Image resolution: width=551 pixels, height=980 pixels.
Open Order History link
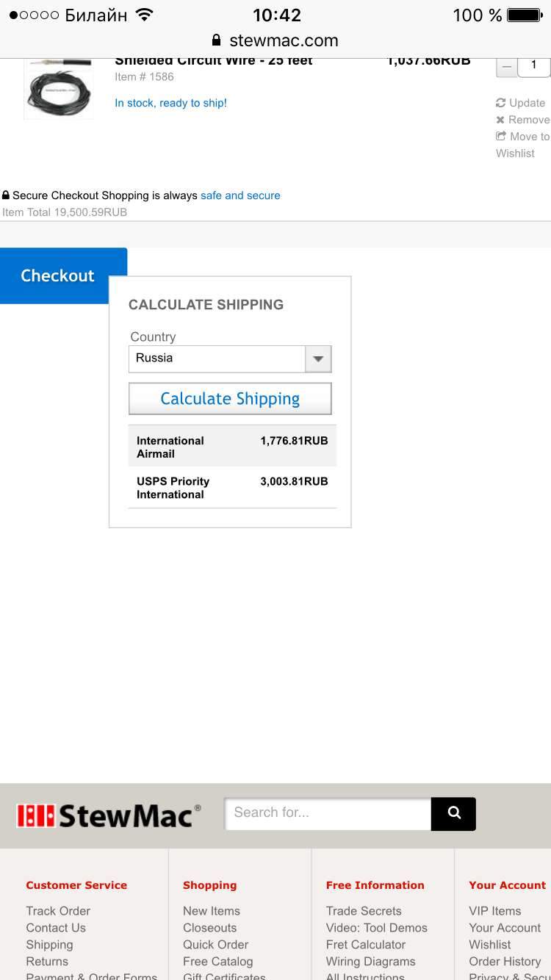pyautogui.click(x=505, y=962)
